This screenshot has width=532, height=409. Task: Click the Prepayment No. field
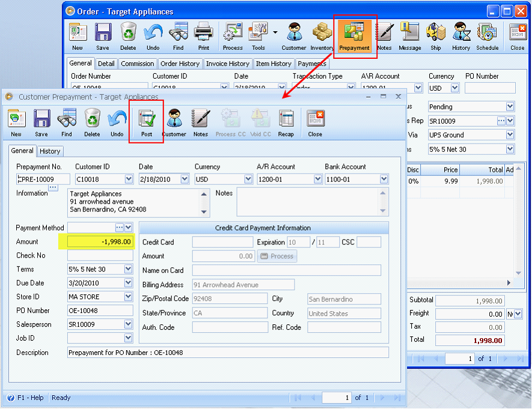43,179
